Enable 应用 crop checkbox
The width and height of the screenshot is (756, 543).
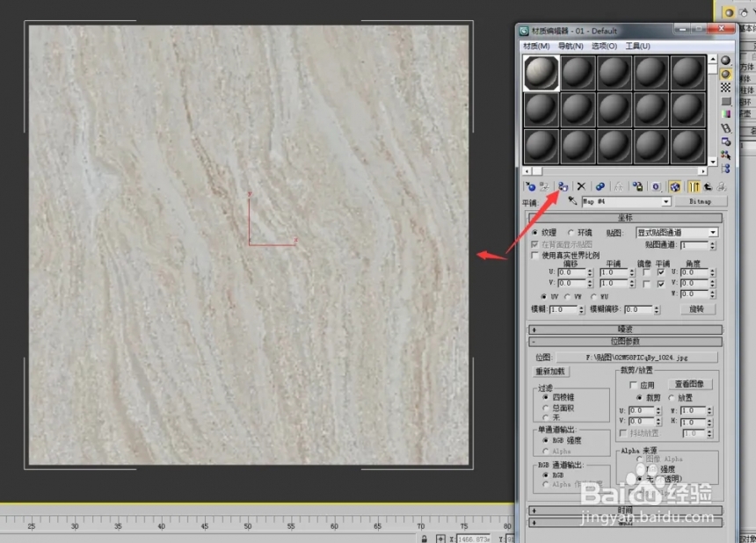pyautogui.click(x=634, y=385)
